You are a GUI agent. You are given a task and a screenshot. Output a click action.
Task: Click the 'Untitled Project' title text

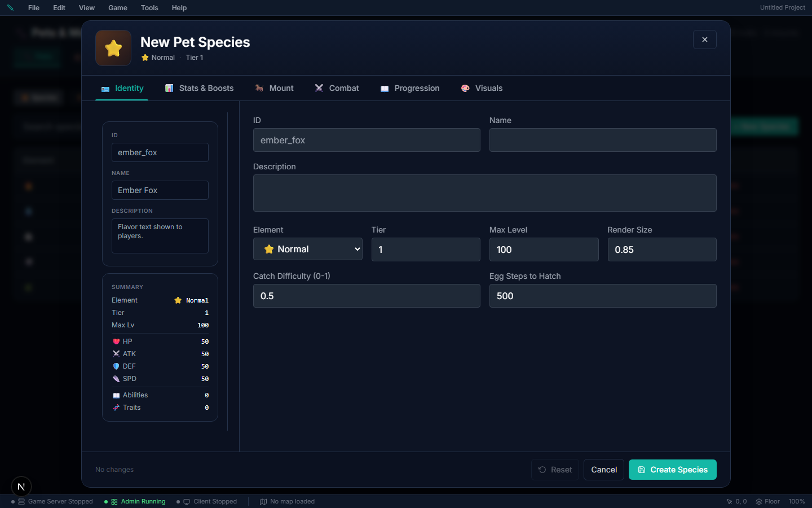[x=783, y=8]
